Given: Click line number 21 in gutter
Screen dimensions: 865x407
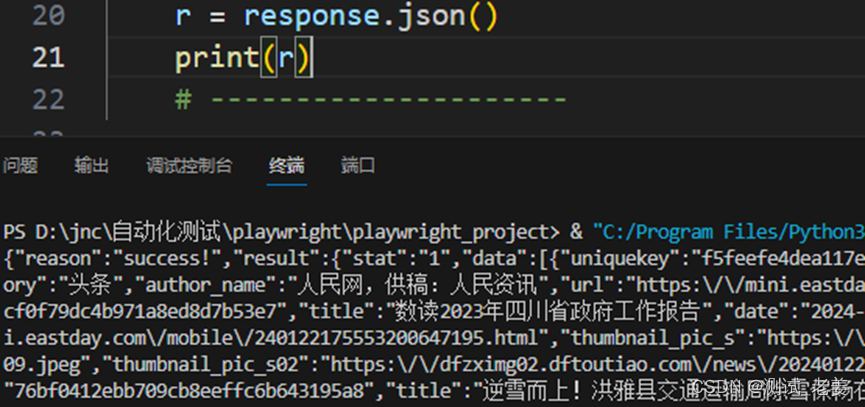Looking at the screenshot, I should click(49, 58).
